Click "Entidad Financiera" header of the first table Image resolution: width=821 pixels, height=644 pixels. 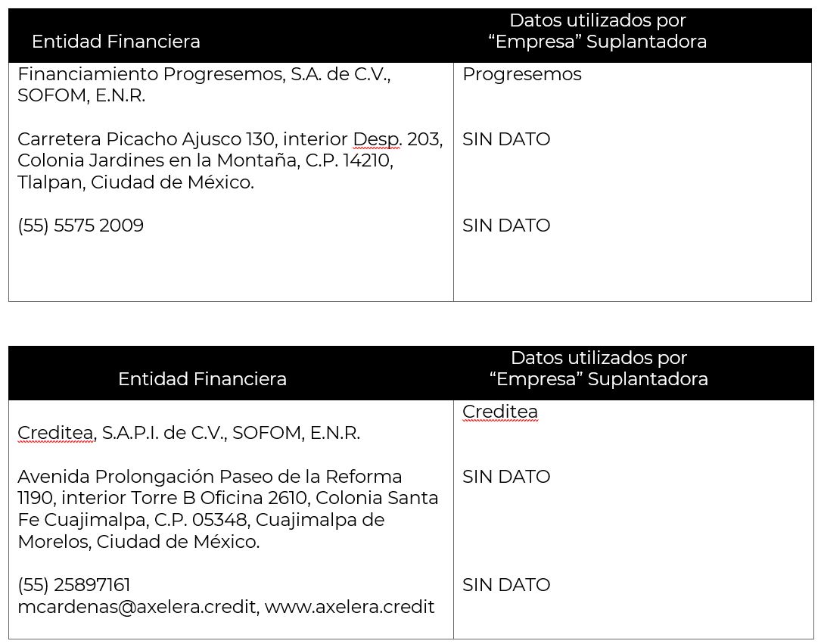116,42
